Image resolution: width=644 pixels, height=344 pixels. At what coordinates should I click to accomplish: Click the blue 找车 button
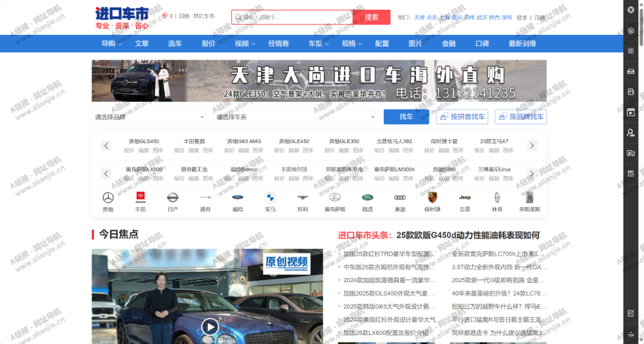point(406,117)
